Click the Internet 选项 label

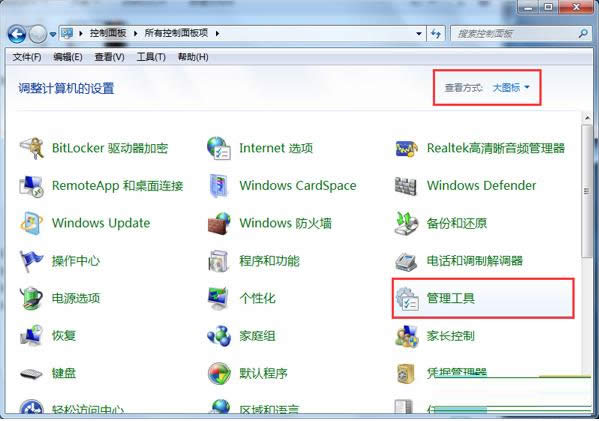276,148
